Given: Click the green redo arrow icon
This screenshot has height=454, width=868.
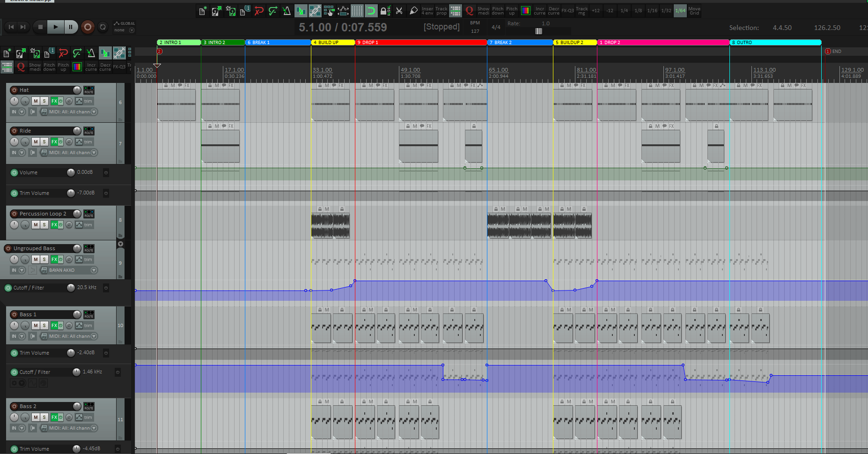Looking at the screenshot, I should [x=273, y=11].
